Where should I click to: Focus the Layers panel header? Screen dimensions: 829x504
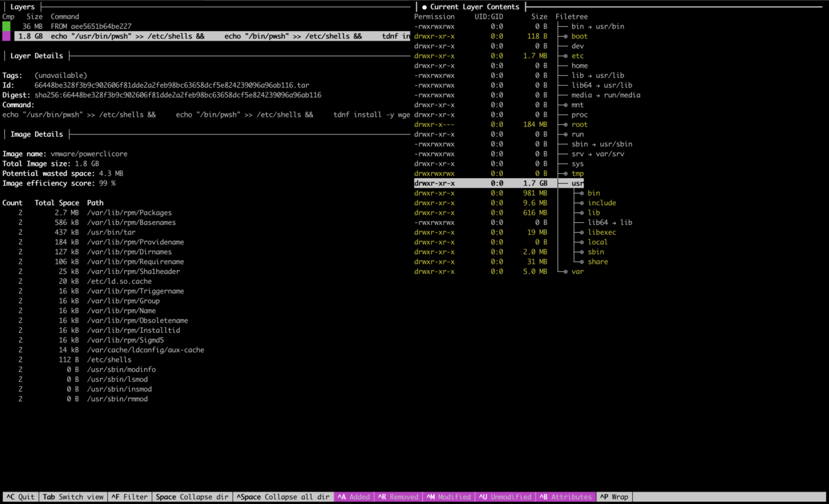(23, 7)
